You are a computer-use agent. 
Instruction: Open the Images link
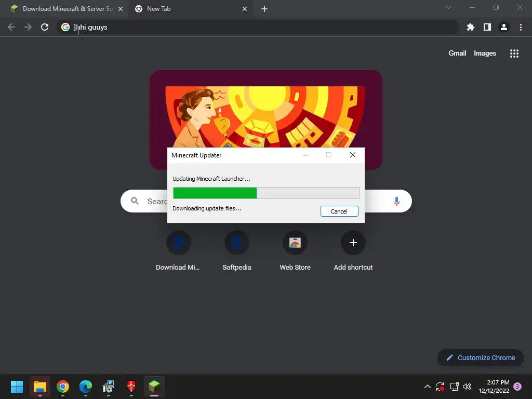pos(485,54)
